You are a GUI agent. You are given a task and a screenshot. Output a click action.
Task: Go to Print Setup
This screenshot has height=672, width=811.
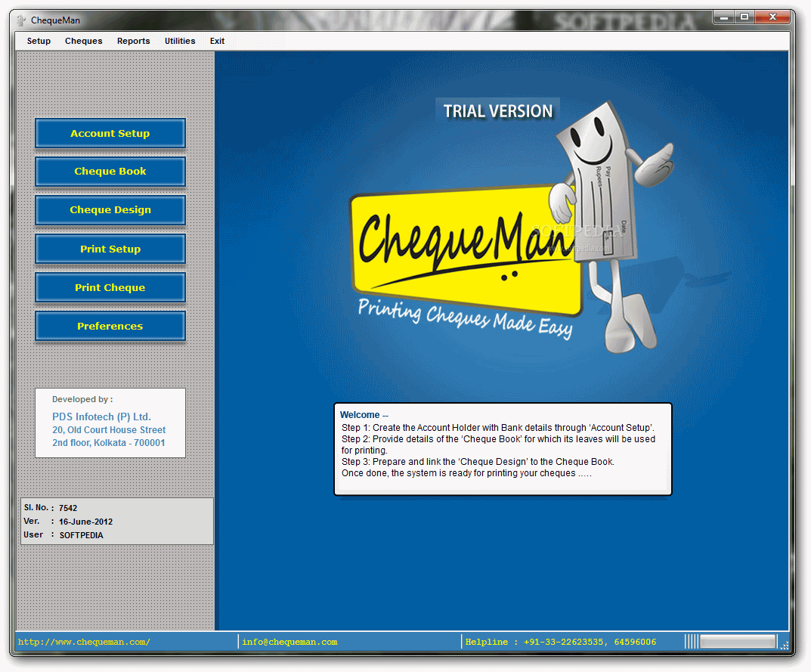coord(110,249)
